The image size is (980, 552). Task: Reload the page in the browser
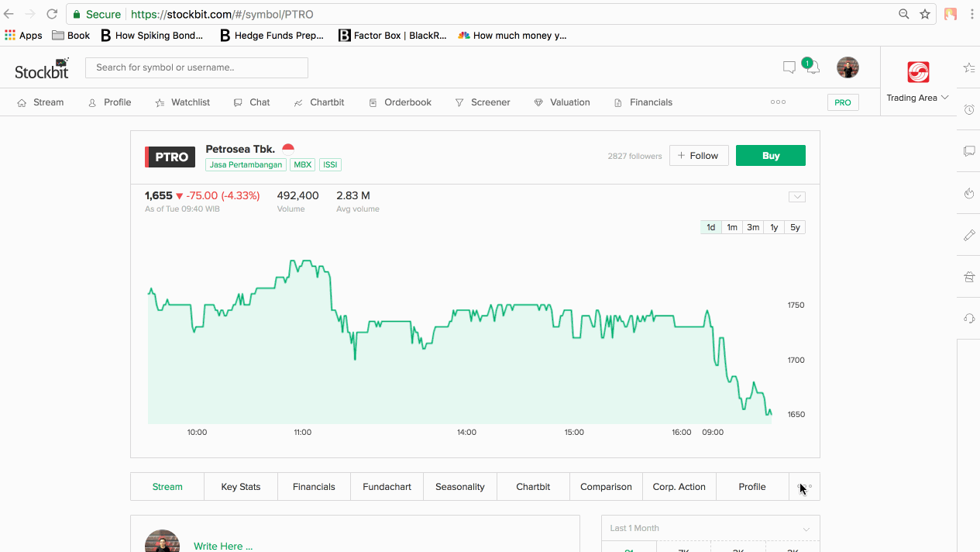tap(52, 14)
